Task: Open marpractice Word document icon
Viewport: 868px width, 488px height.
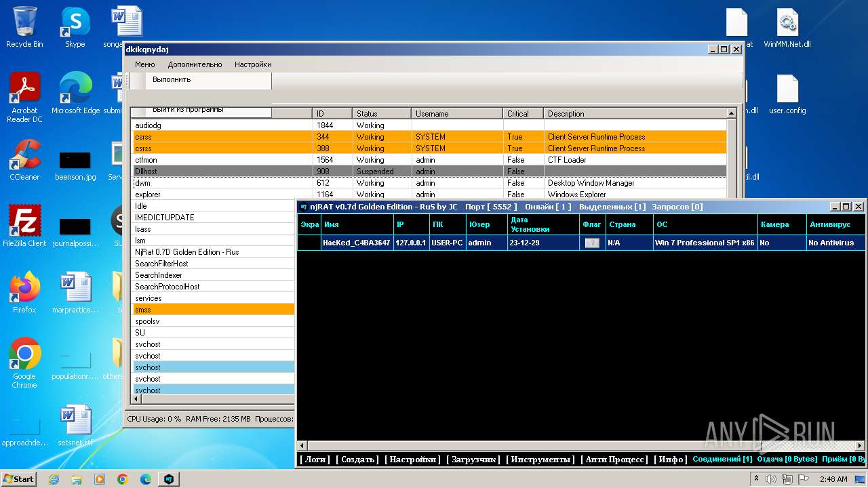Action: 75,293
